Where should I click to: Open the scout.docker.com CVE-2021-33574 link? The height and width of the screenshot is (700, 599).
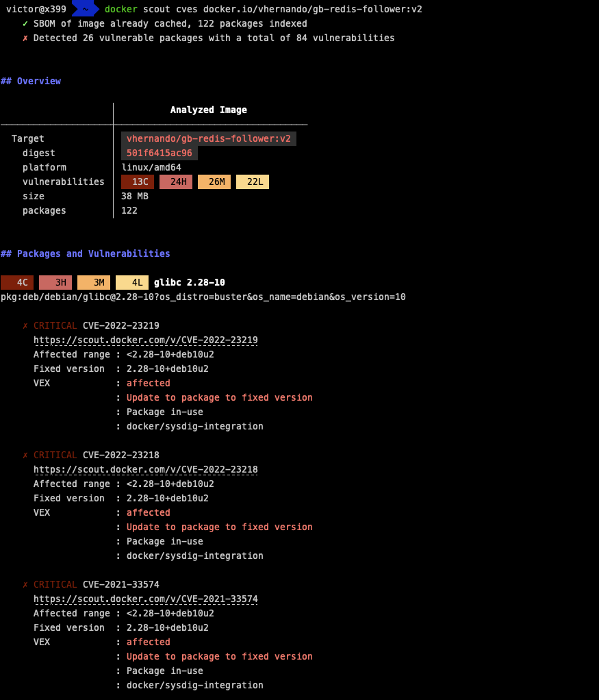145,599
